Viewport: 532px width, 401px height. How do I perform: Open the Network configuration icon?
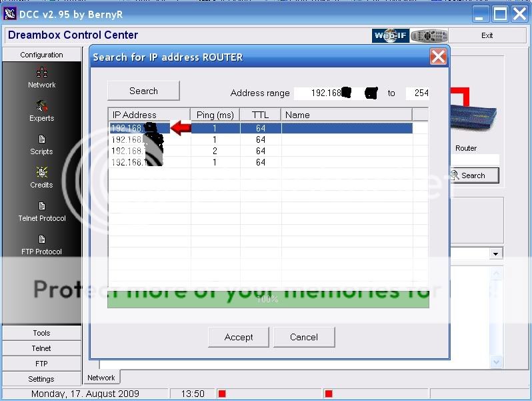[41, 73]
